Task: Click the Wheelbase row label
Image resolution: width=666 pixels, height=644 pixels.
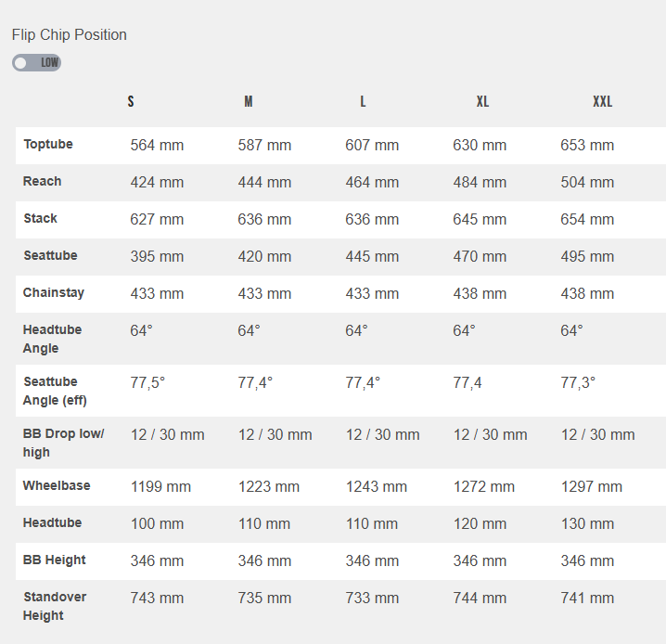Action: [x=57, y=486]
